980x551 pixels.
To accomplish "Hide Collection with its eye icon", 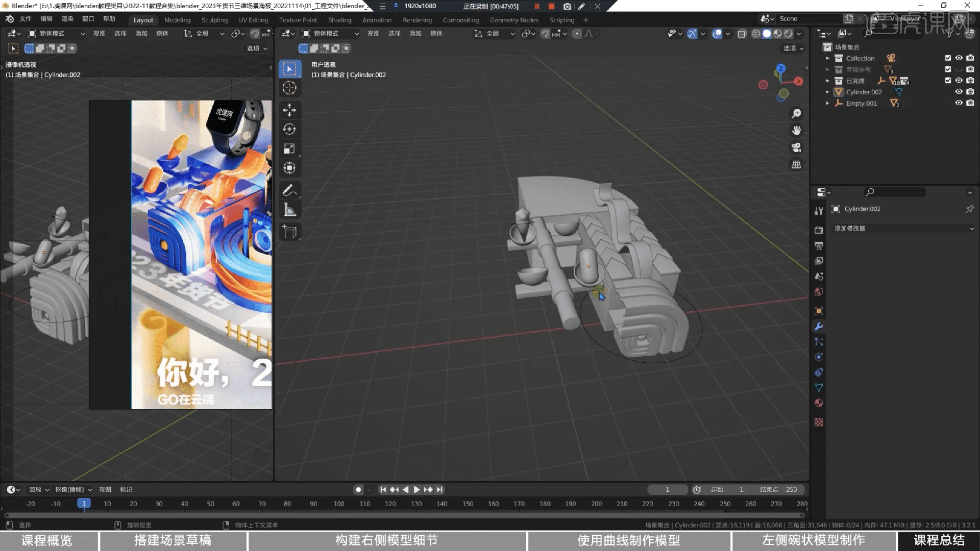I will pos(959,58).
